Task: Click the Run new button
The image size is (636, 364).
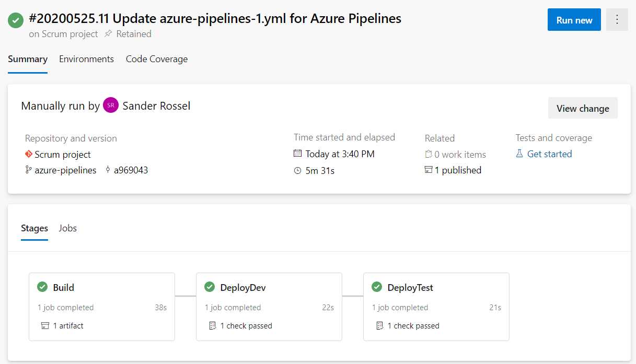Action: [574, 19]
